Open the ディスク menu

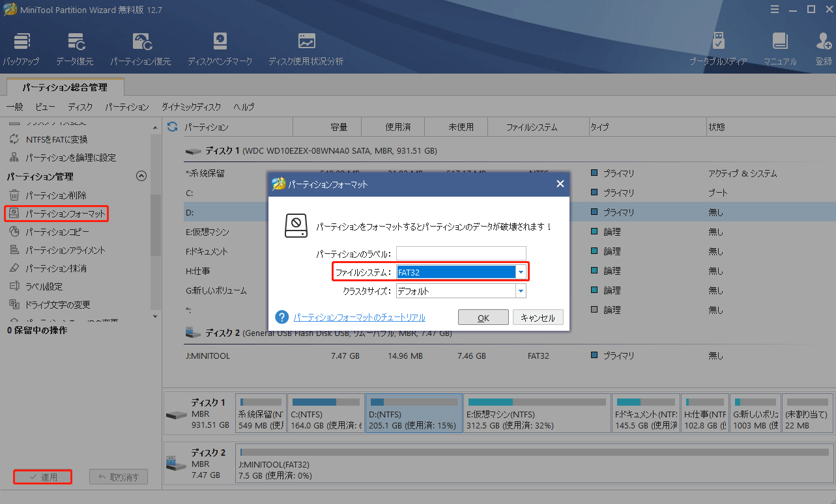click(80, 107)
